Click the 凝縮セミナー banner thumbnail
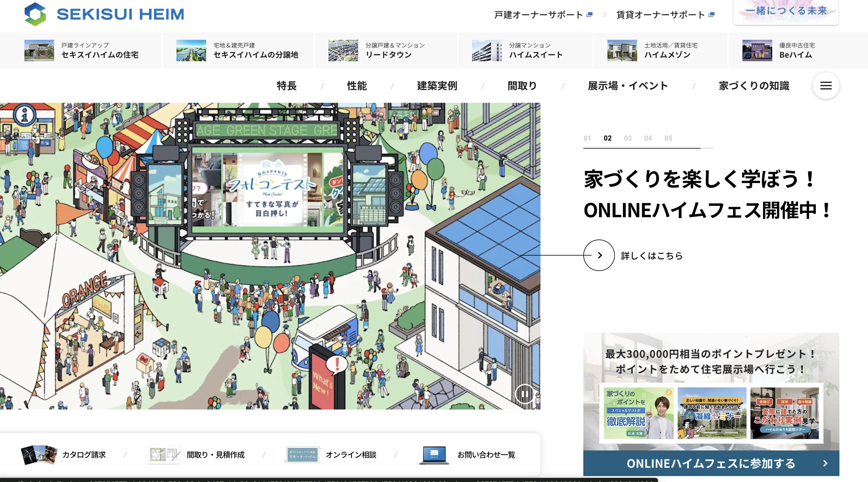This screenshot has width=868, height=482. [712, 413]
